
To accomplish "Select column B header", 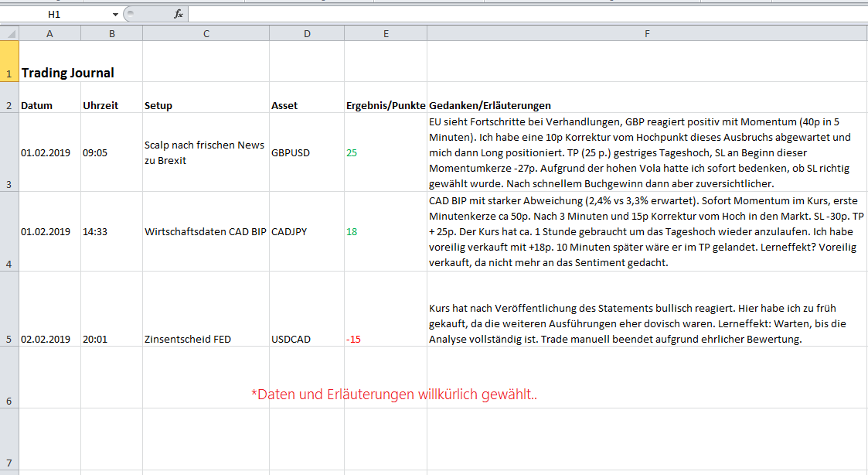I will click(111, 33).
